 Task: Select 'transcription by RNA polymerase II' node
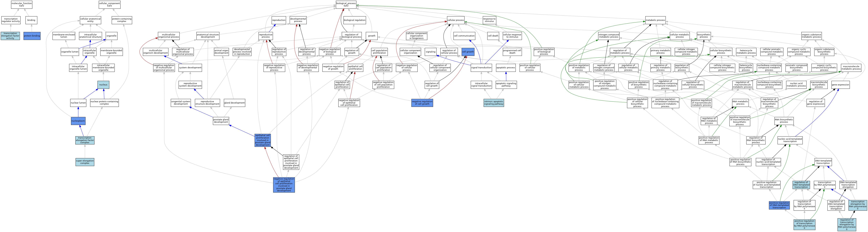[824, 185]
